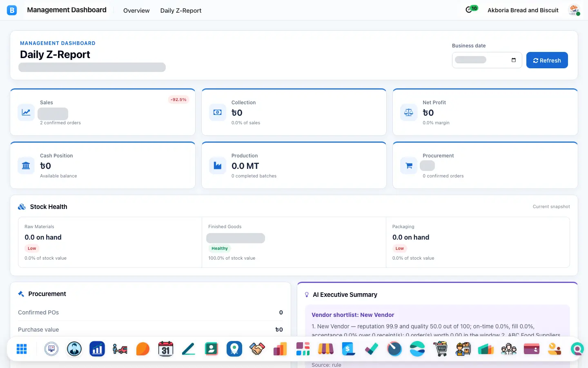Open the handshake icon app

[x=257, y=349]
